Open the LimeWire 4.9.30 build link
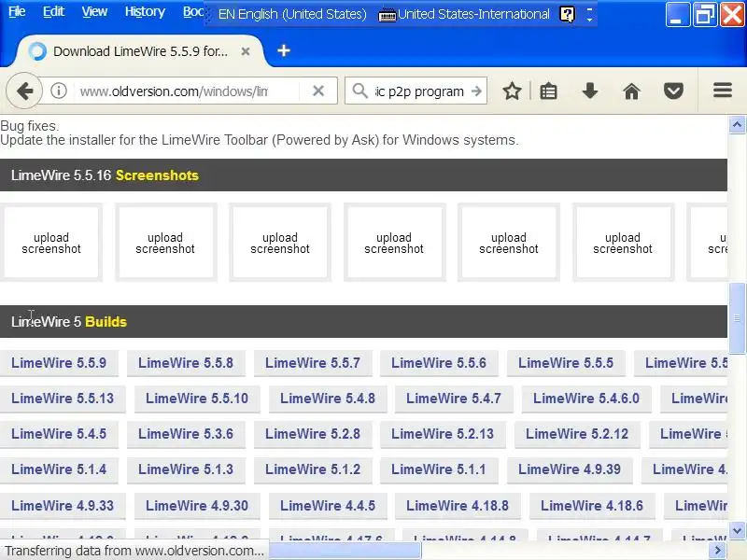This screenshot has height=560, width=747. coord(197,505)
